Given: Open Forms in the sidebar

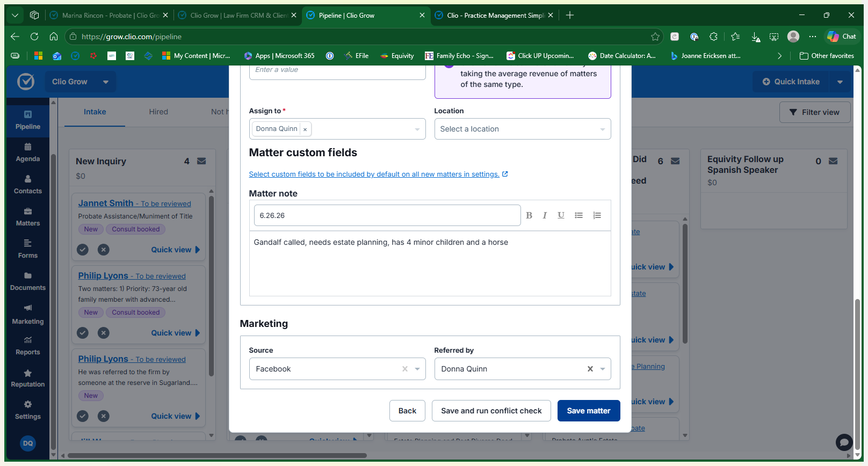Looking at the screenshot, I should click(x=28, y=249).
